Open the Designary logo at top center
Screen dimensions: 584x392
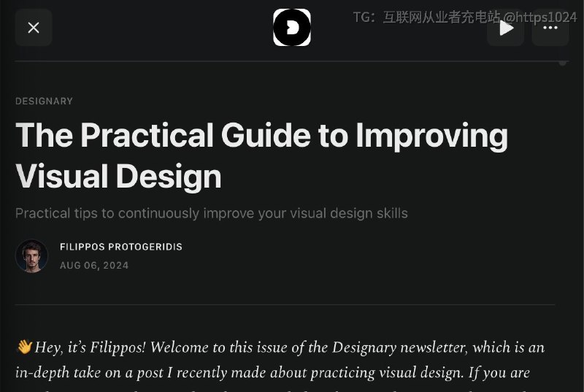[x=291, y=28]
